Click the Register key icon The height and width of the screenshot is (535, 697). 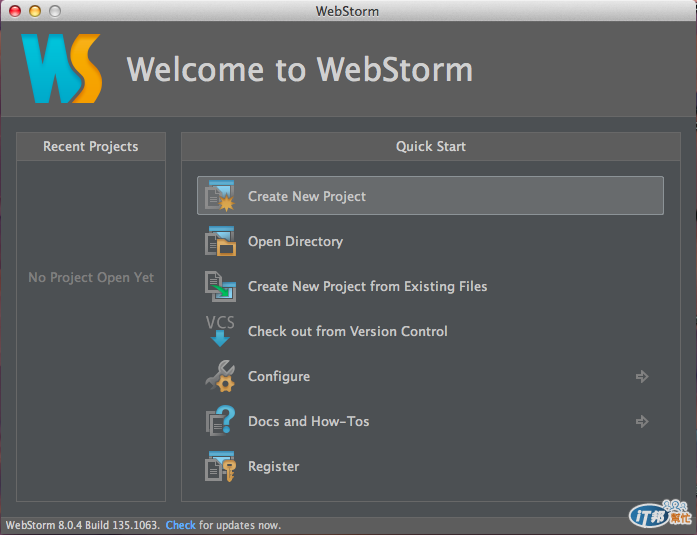pyautogui.click(x=220, y=466)
